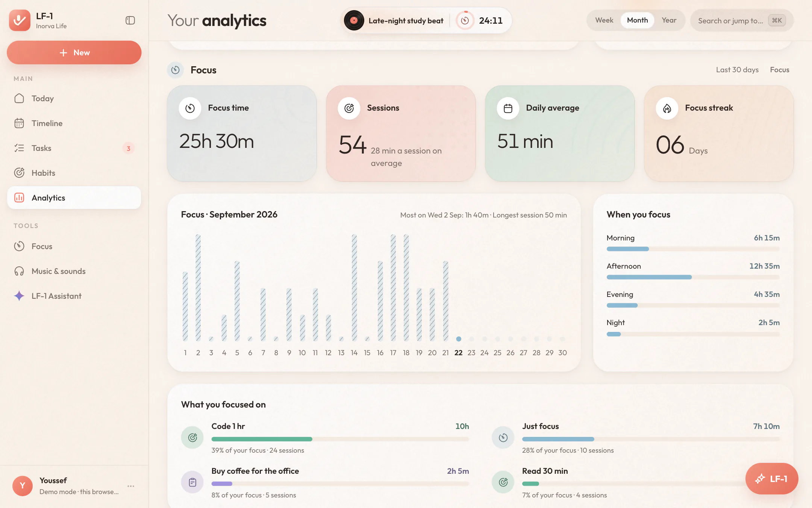This screenshot has height=508, width=812.
Task: Switch to the Week range tab
Action: click(604, 20)
